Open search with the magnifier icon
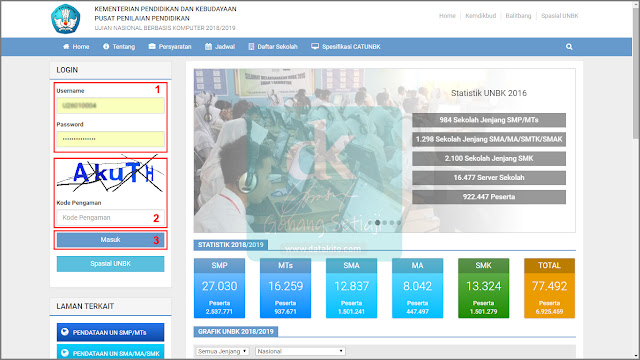This screenshot has height=360, width=640. [569, 47]
